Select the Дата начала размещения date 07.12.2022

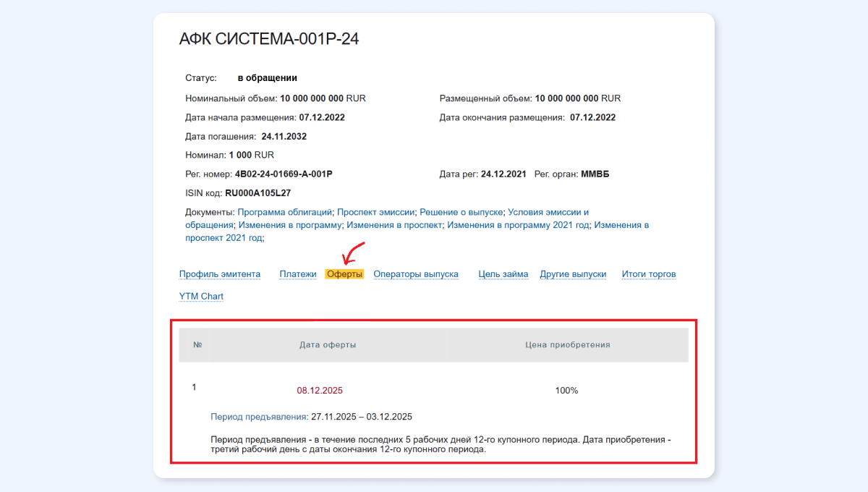click(322, 117)
